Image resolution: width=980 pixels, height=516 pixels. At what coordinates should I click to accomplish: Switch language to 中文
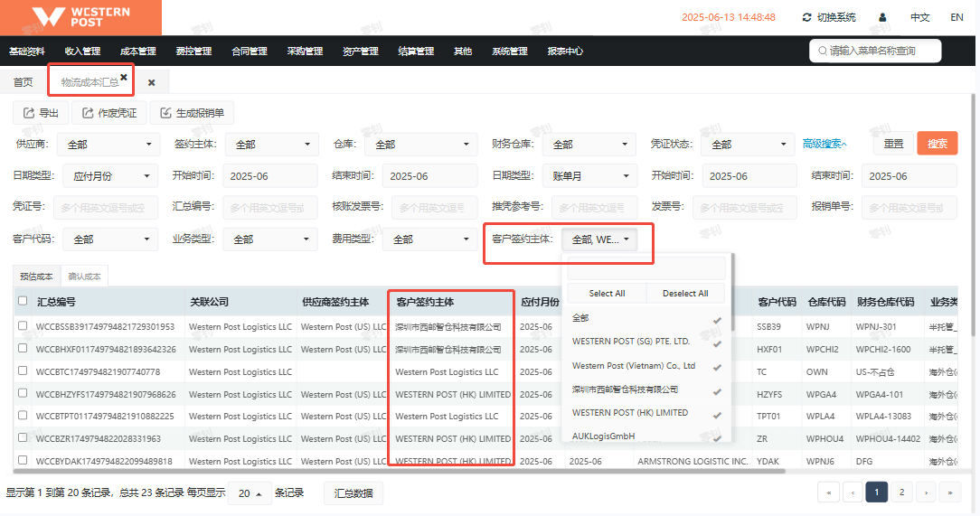point(919,17)
